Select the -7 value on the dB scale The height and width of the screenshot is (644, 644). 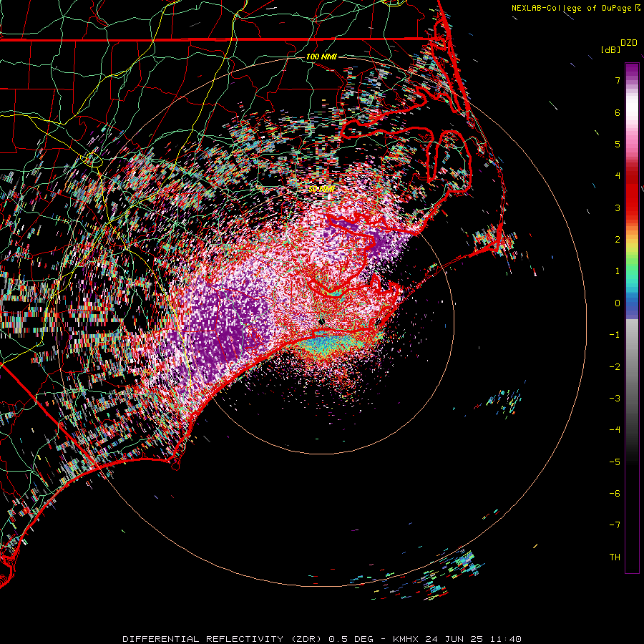point(615,525)
